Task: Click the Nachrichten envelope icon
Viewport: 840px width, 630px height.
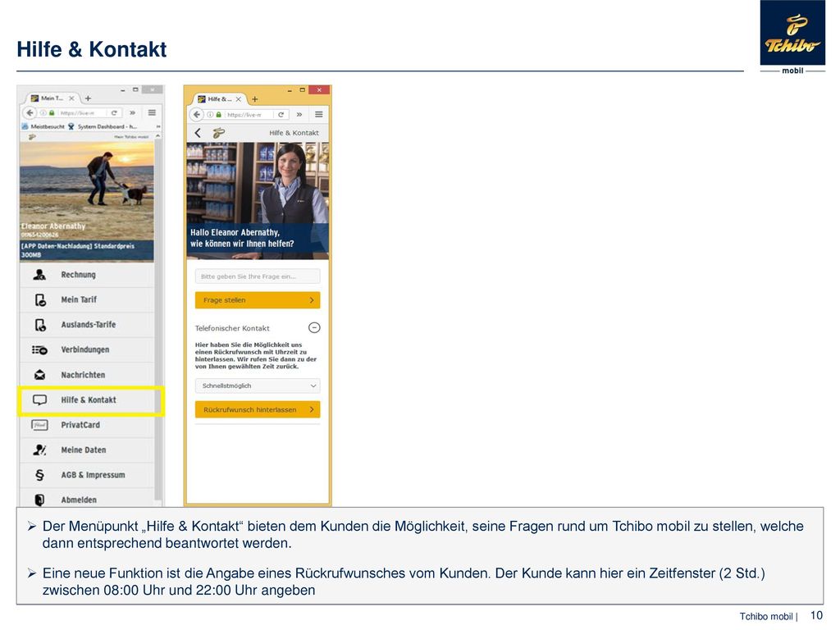Action: [39, 375]
